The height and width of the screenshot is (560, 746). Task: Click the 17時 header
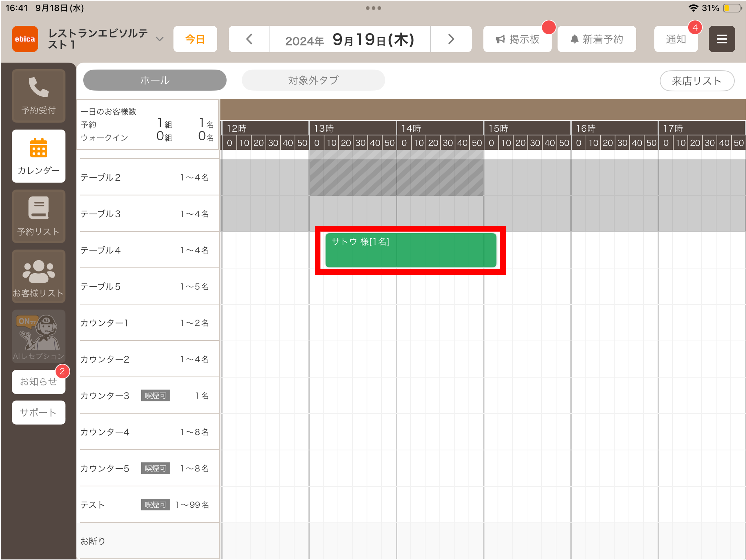(x=702, y=128)
